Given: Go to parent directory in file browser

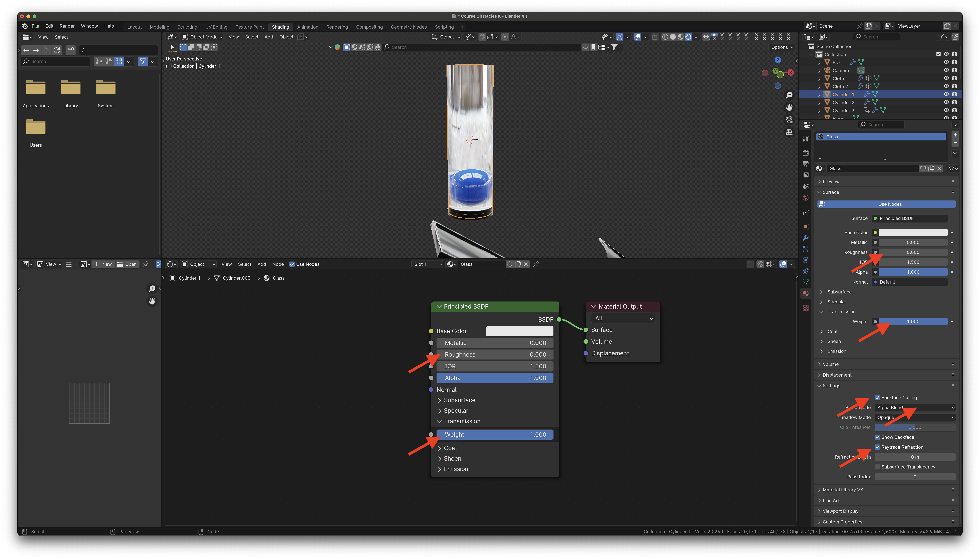Looking at the screenshot, I should click(x=46, y=50).
